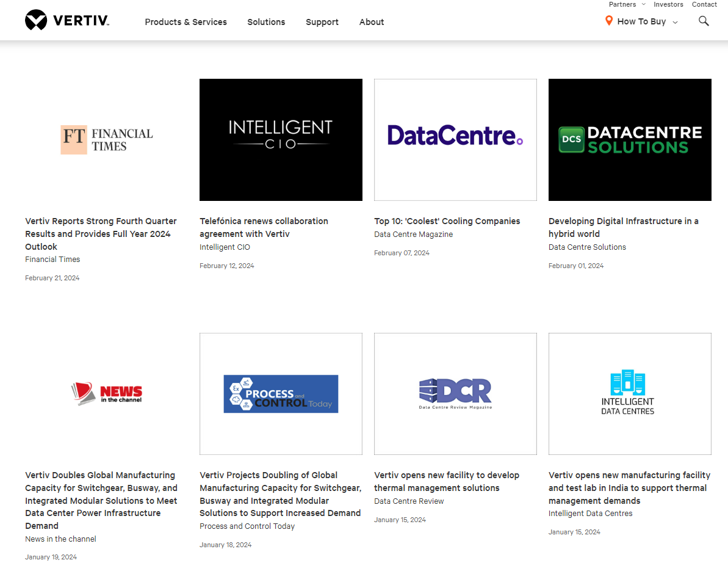
Task: Click the date 'February 21, 2024'
Action: 52,278
